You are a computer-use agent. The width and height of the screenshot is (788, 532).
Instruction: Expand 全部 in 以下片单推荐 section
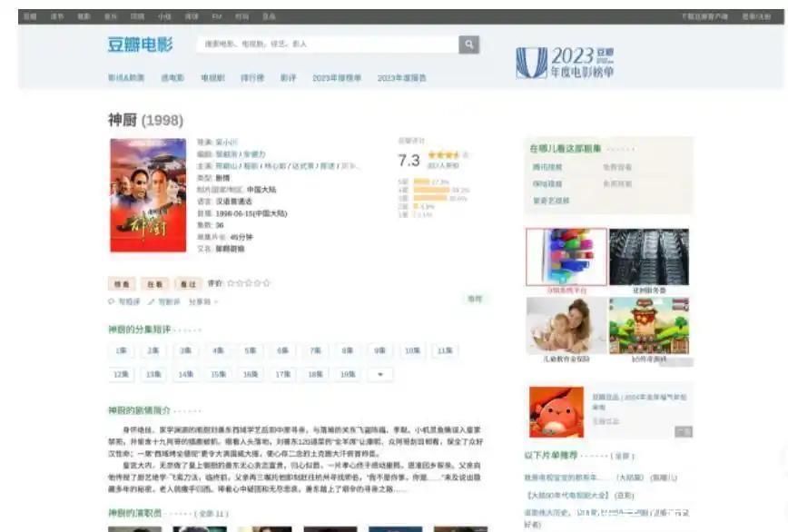(x=622, y=455)
